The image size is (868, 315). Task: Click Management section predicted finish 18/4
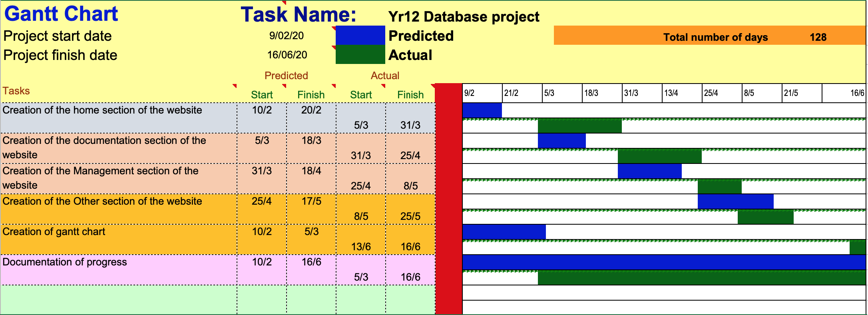(x=311, y=171)
